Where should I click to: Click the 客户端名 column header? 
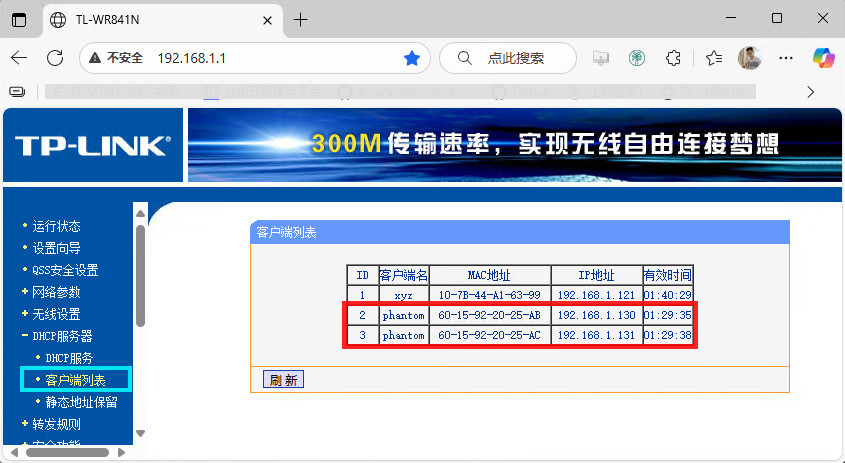(404, 275)
